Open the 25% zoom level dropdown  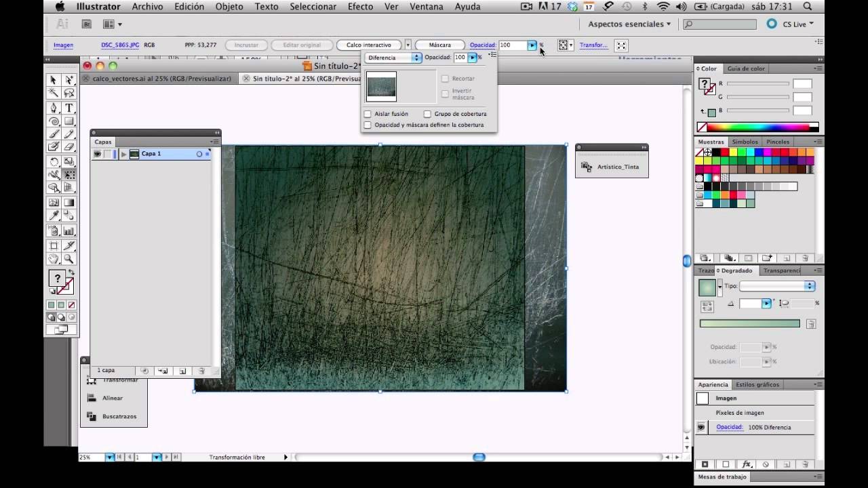(110, 457)
